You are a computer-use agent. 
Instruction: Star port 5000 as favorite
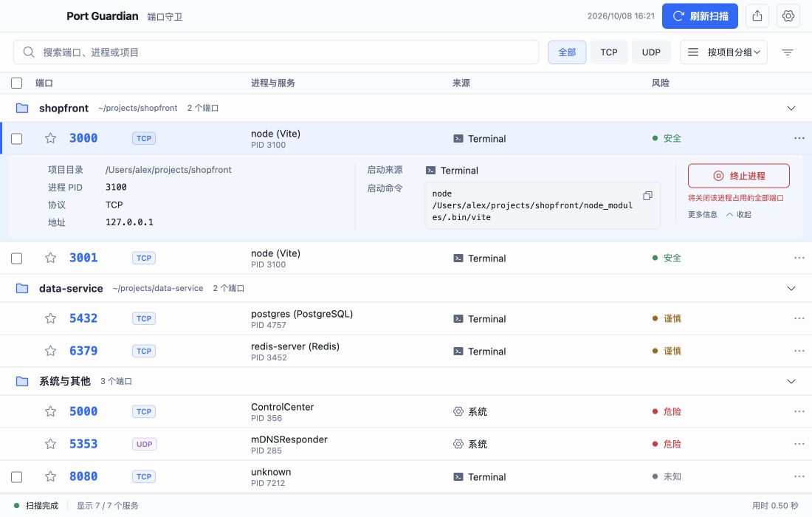tap(50, 412)
